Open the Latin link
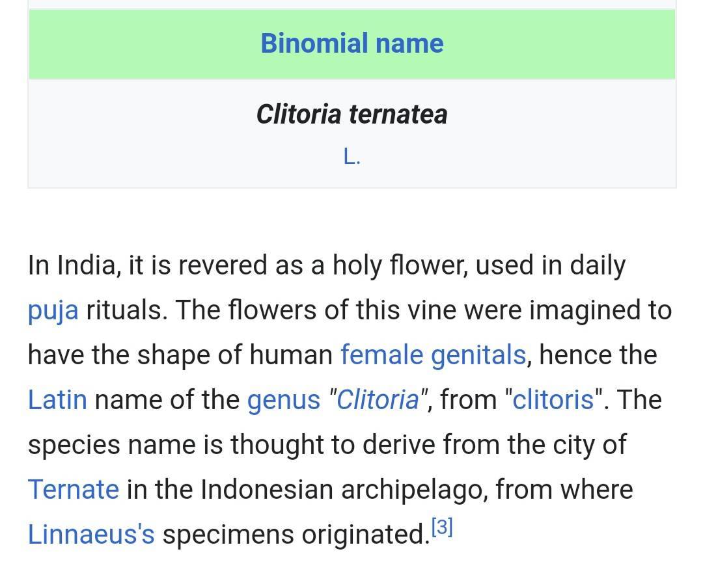 click(x=57, y=400)
